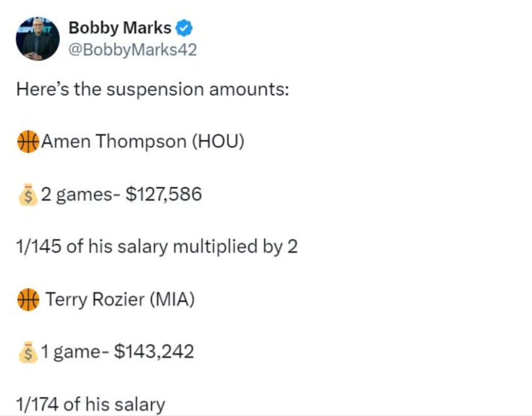Viewport: 532px width, 416px height.
Task: Click basketball emoji beside Amen Thompson
Action: tap(28, 141)
